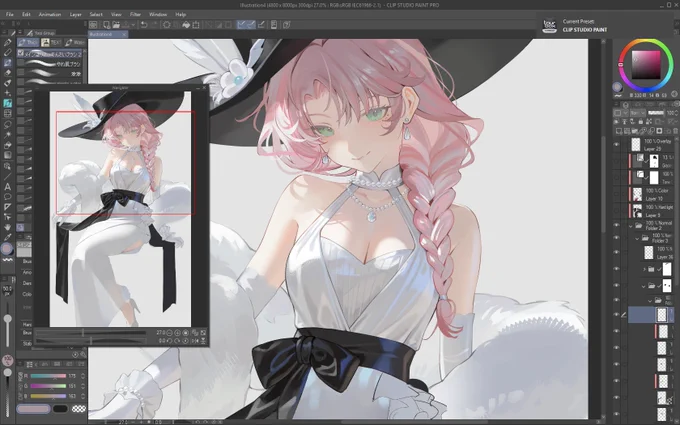Open the Layer menu
The image size is (680, 425).
pyautogui.click(x=75, y=14)
